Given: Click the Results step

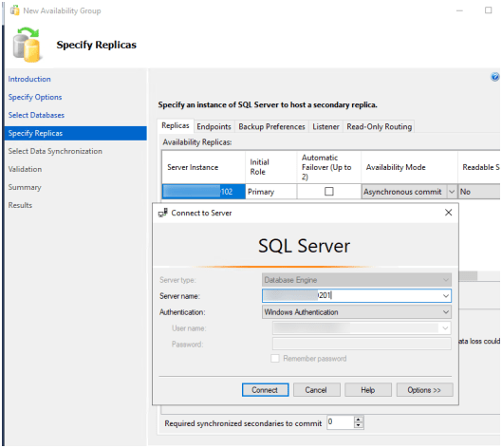Looking at the screenshot, I should click(x=20, y=205).
